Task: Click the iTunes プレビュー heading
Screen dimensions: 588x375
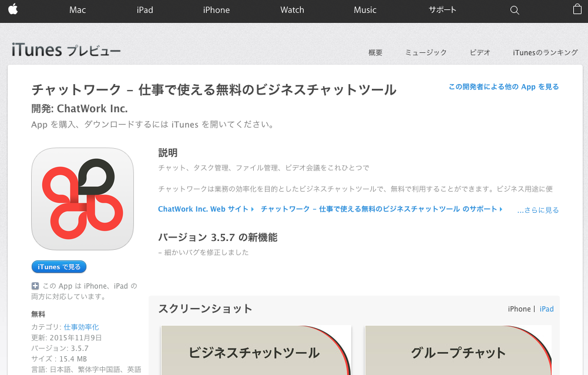Action: click(66, 50)
